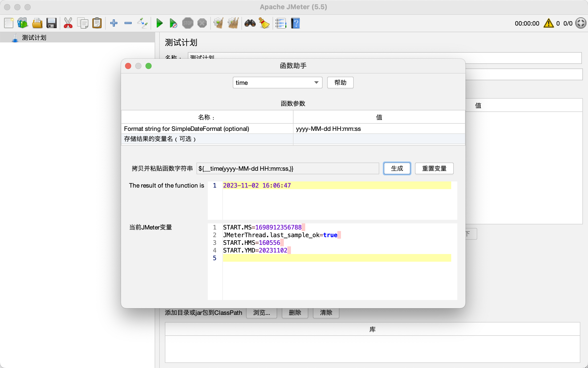Viewport: 588px width, 368px height.
Task: Start the test with the green play icon
Action: click(x=160, y=23)
